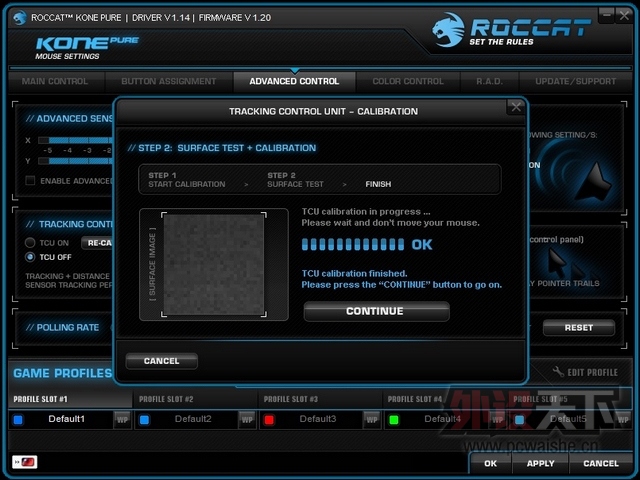Select the TCU OFF radio button

click(x=30, y=257)
